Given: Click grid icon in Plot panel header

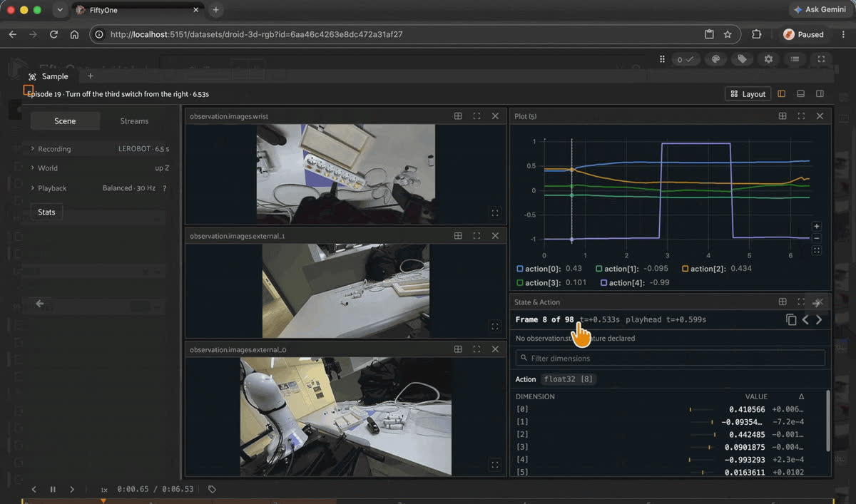Looking at the screenshot, I should (x=783, y=115).
